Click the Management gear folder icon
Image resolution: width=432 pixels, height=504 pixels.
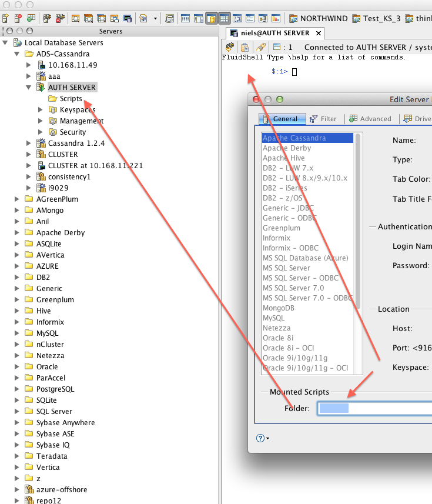tap(53, 121)
